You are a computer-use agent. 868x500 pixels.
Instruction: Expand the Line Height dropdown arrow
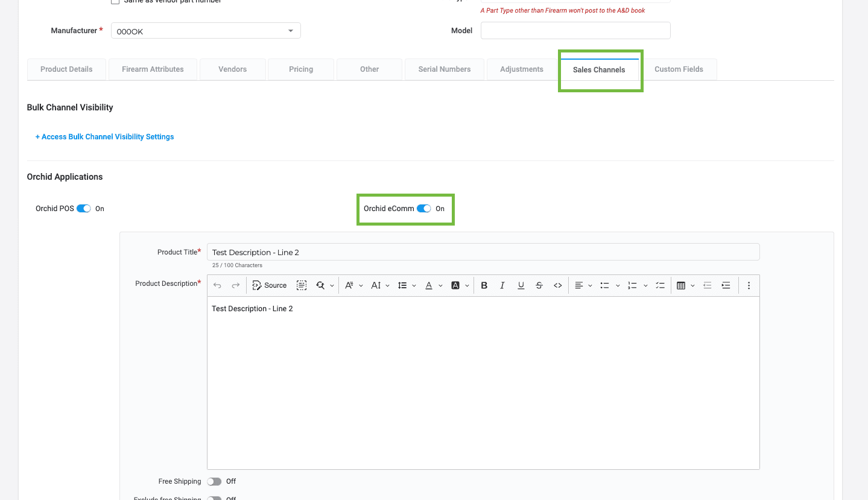pos(414,286)
